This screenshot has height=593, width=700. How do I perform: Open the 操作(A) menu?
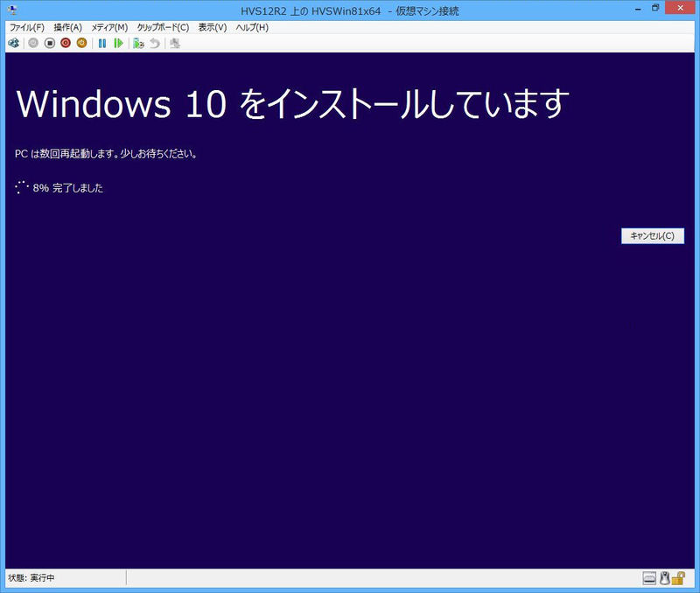point(68,28)
